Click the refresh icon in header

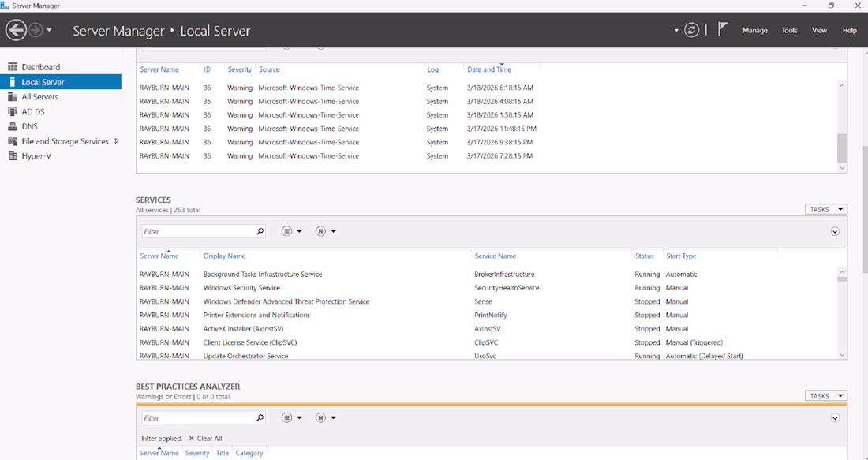691,30
